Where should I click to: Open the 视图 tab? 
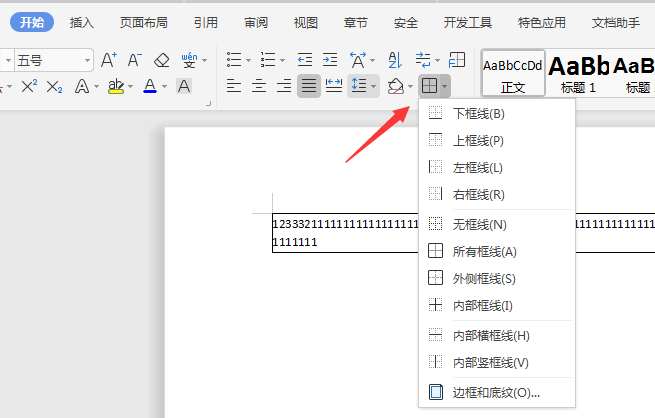coord(306,23)
